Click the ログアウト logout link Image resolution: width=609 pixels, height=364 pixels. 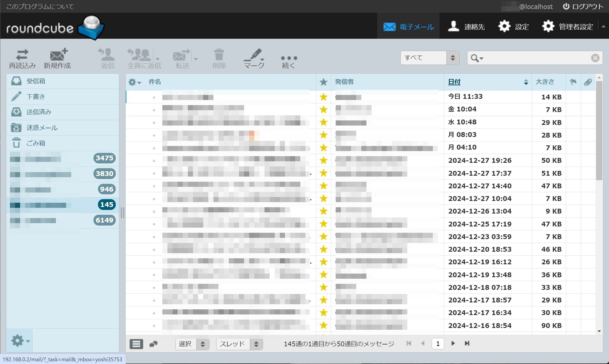pyautogui.click(x=583, y=7)
